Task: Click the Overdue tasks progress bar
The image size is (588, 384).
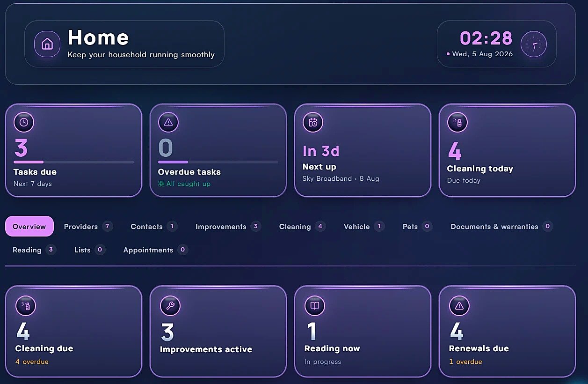Action: pyautogui.click(x=218, y=162)
